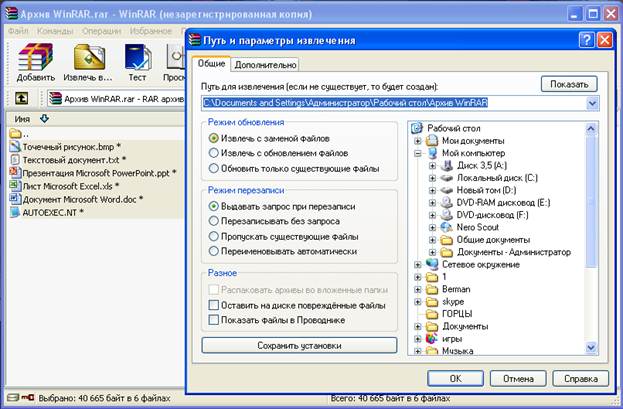Click folder tree scrollbar down arrow
The height and width of the screenshot is (409, 623).
(x=591, y=348)
